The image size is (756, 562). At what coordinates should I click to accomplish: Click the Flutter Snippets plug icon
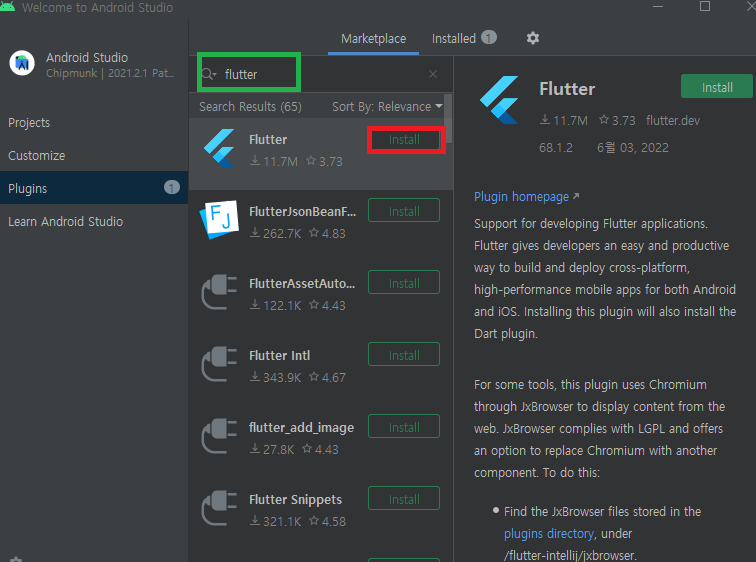(x=219, y=508)
